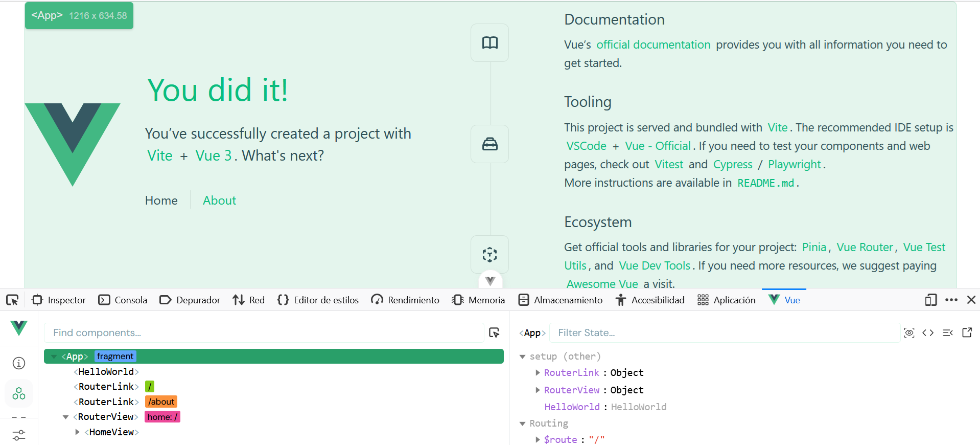Screen dimensions: 980x445
Task: Open the Vue DevTools overview info icon
Action: [x=19, y=363]
